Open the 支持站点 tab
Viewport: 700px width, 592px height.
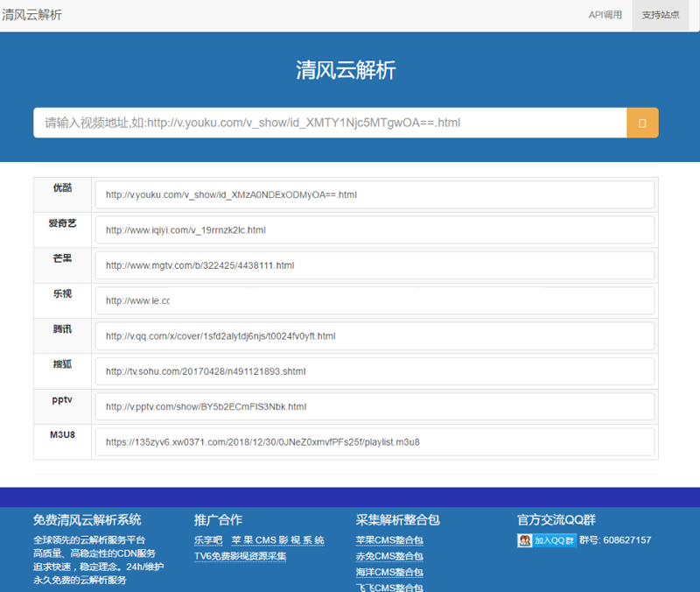coord(660,15)
